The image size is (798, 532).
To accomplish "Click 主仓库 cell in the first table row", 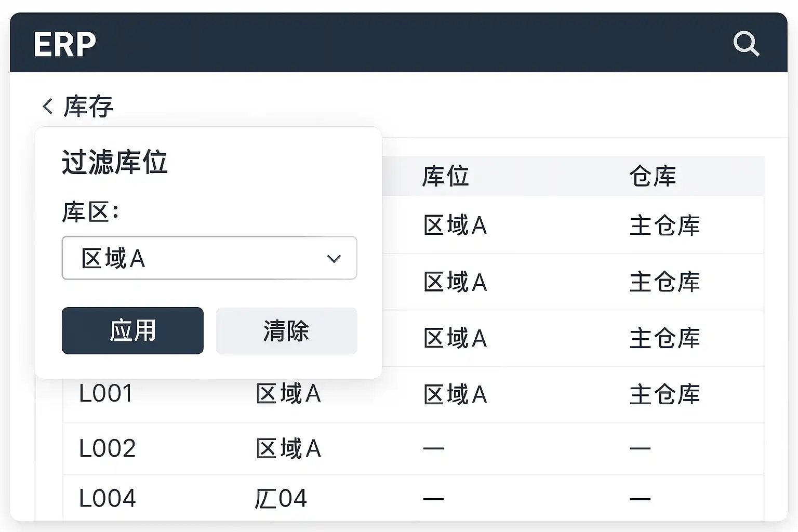I will click(664, 225).
